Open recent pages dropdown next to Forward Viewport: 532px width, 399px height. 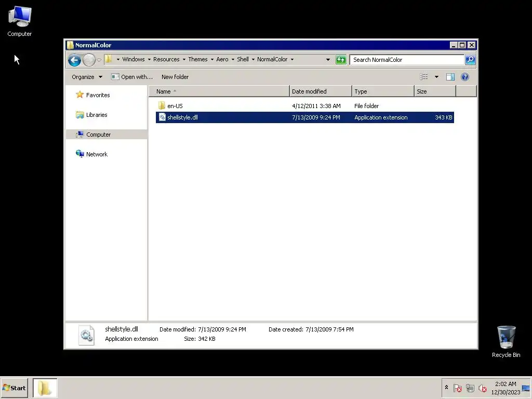click(99, 60)
